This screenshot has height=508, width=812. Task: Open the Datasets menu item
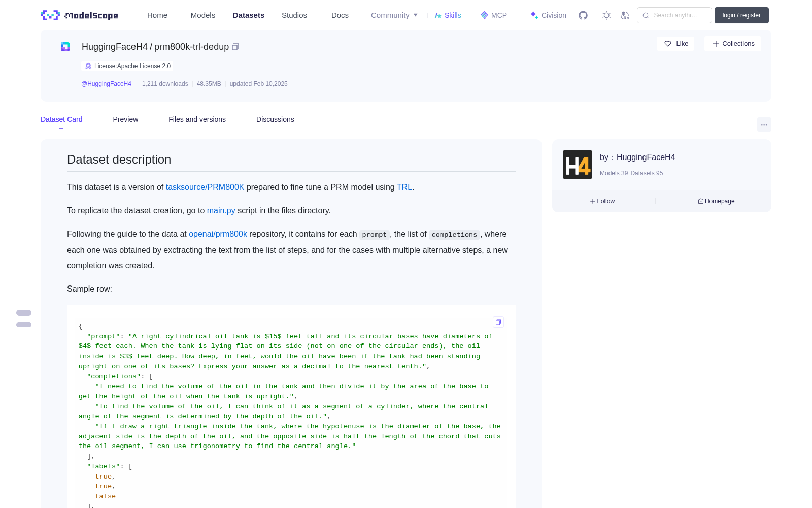coord(249,15)
